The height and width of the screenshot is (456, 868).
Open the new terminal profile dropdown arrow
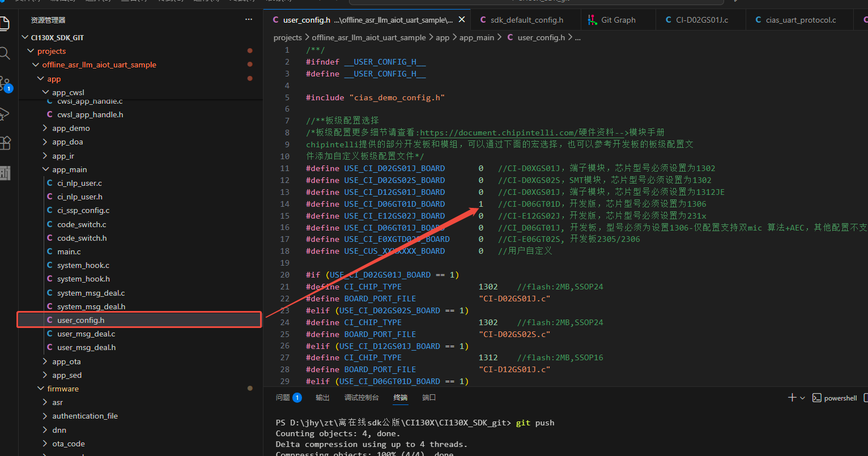click(802, 398)
